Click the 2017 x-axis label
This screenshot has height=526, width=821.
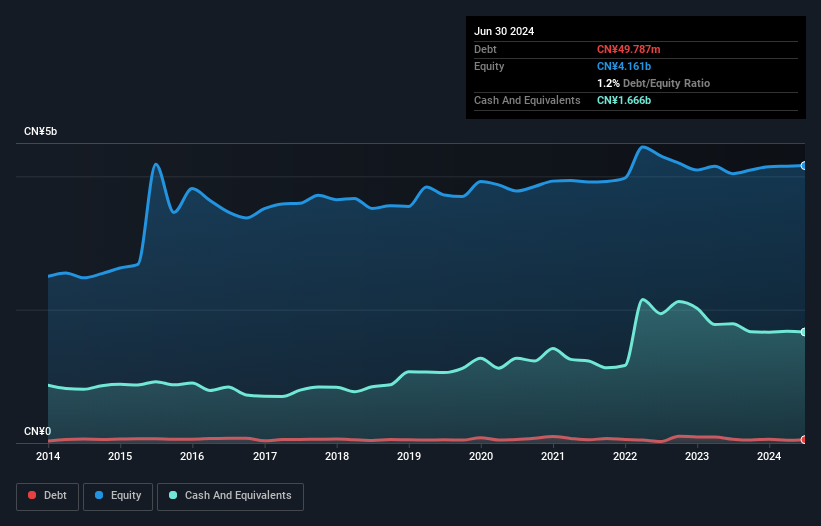coord(265,456)
